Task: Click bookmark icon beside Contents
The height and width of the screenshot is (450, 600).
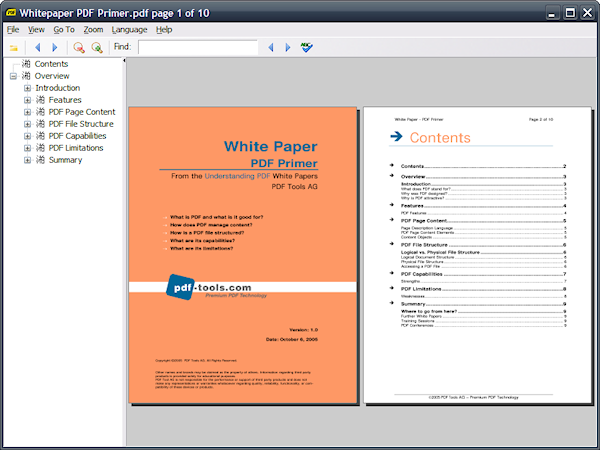Action: pos(26,64)
